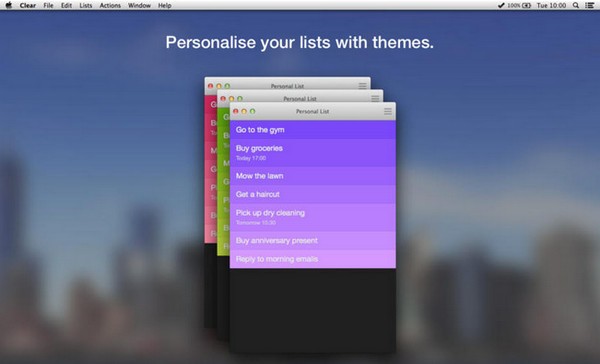Screen dimensions: 600x364
Task: Open the Window menu
Action: click(x=139, y=5)
